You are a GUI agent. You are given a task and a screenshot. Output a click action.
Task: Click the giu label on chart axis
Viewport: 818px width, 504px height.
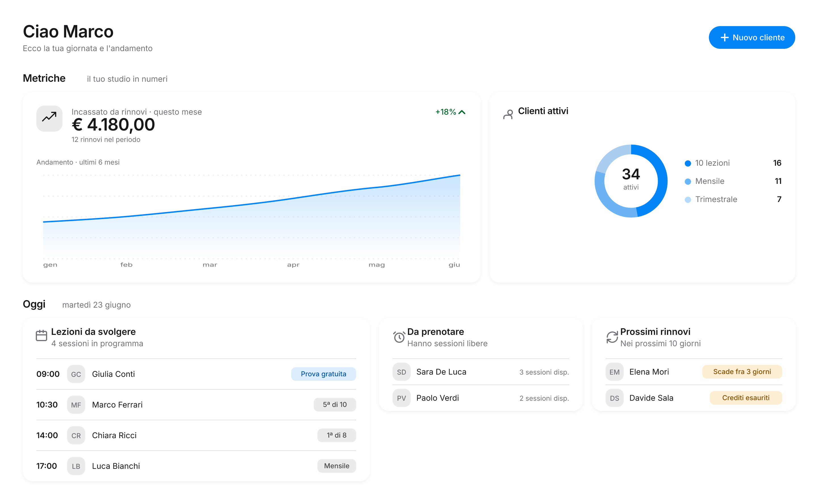(x=454, y=265)
